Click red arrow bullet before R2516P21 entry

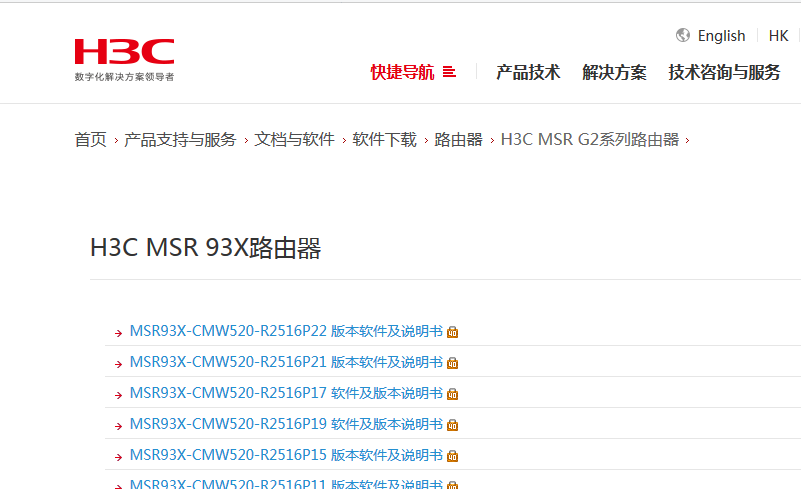click(119, 364)
